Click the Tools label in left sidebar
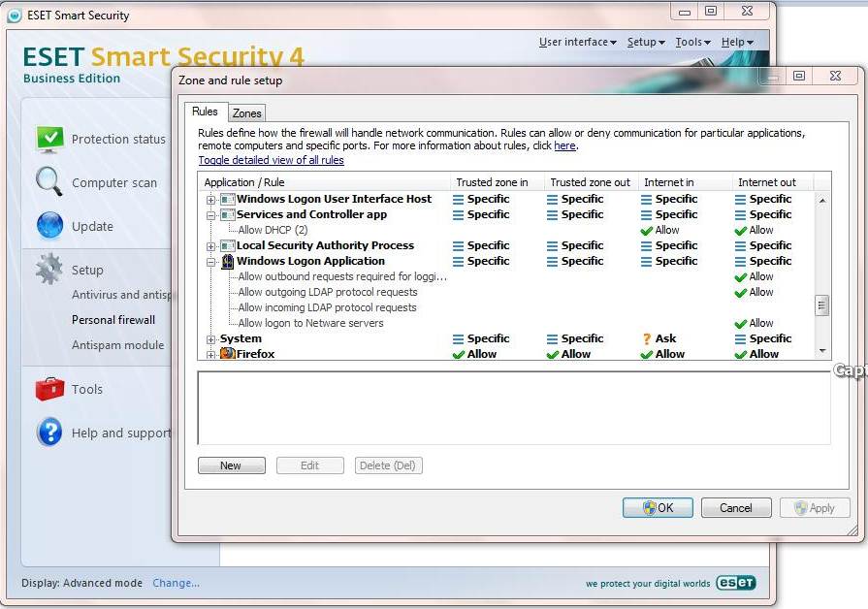This screenshot has height=609, width=868. point(87,389)
